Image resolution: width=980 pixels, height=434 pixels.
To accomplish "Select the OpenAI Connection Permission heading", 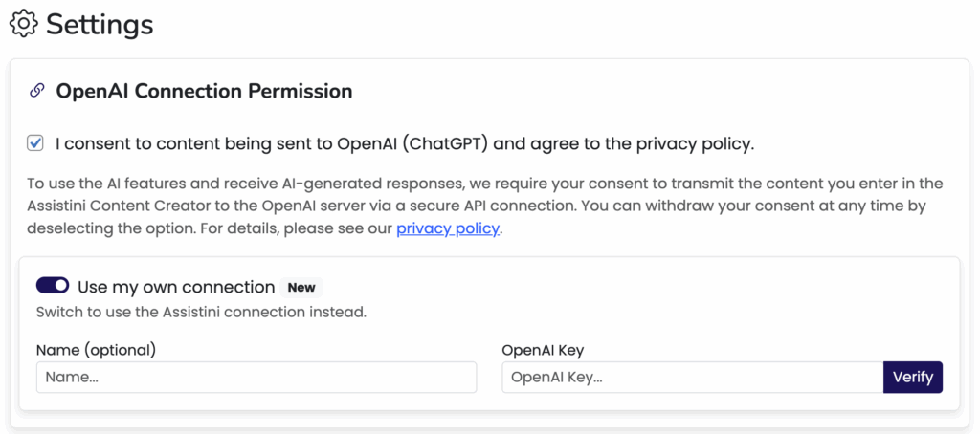I will [204, 91].
